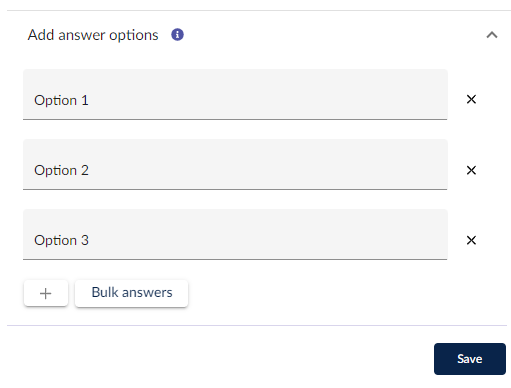This screenshot has height=388, width=511.
Task: Click the dark blue Save button
Action: click(470, 359)
